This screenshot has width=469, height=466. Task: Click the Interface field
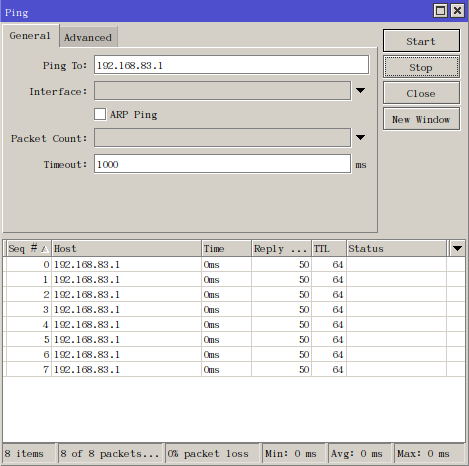222,91
